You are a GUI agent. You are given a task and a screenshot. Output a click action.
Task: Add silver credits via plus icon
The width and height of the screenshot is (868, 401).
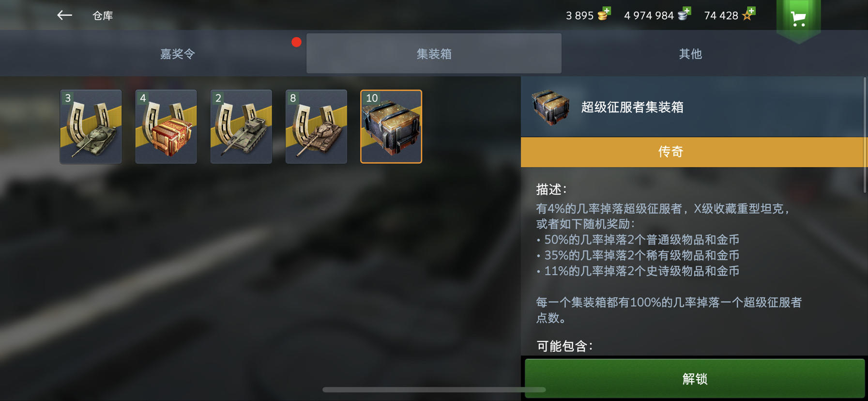pyautogui.click(x=684, y=14)
